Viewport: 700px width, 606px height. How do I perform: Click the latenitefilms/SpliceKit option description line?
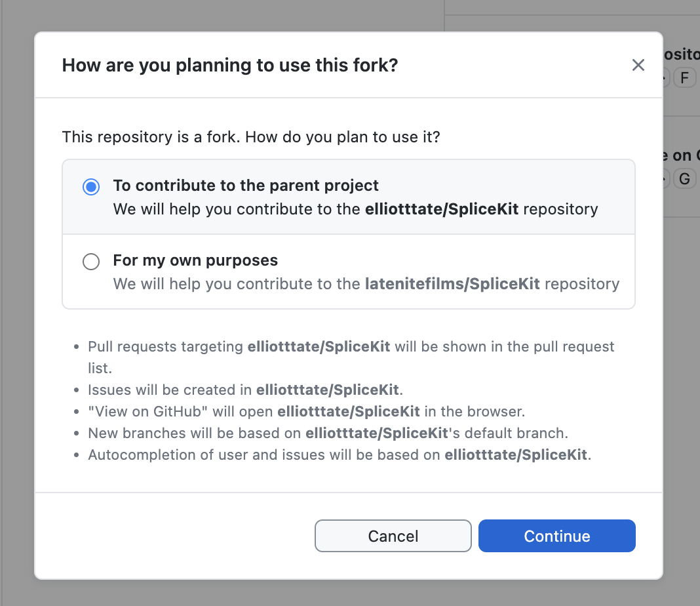[x=366, y=284]
